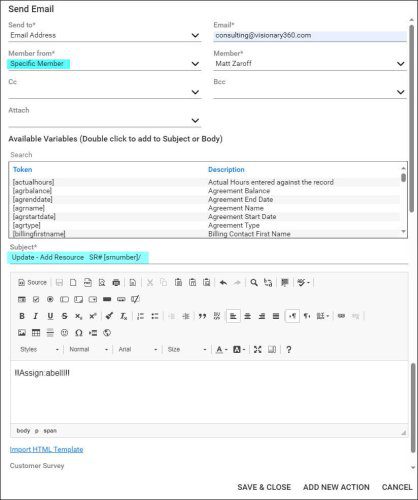Viewport: 418px width, 500px height.
Task: Click the Copy Formatting brush icon
Action: 109,316
